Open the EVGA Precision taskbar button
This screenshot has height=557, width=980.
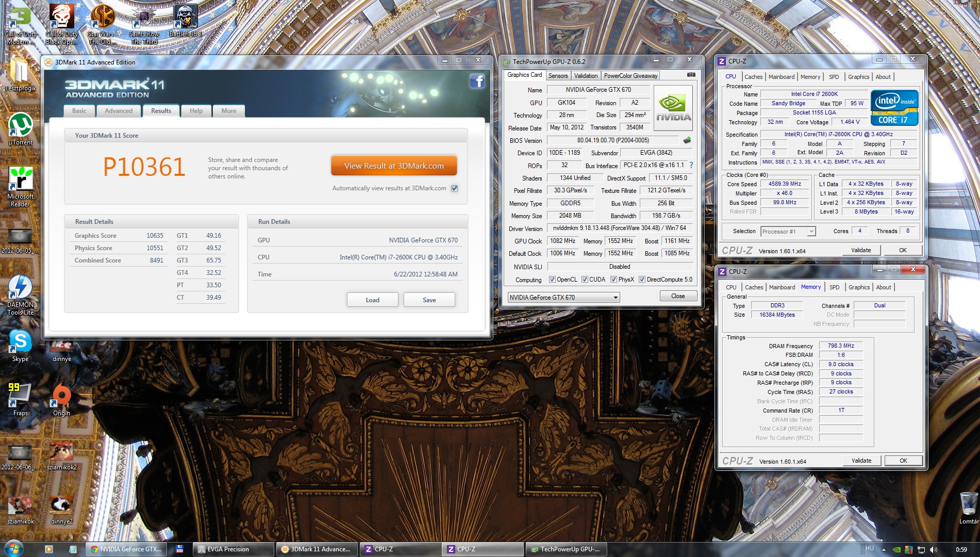pyautogui.click(x=234, y=549)
